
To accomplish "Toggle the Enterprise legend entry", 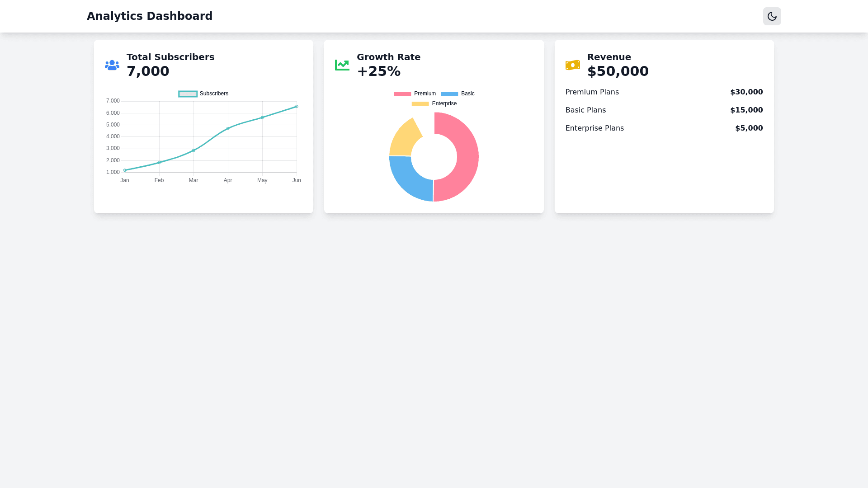I will pyautogui.click(x=434, y=104).
